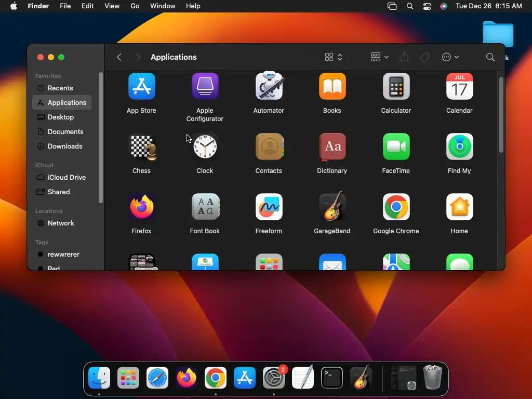Image resolution: width=532 pixels, height=399 pixels.
Task: Open System Settings from the Dock
Action: 274,378
